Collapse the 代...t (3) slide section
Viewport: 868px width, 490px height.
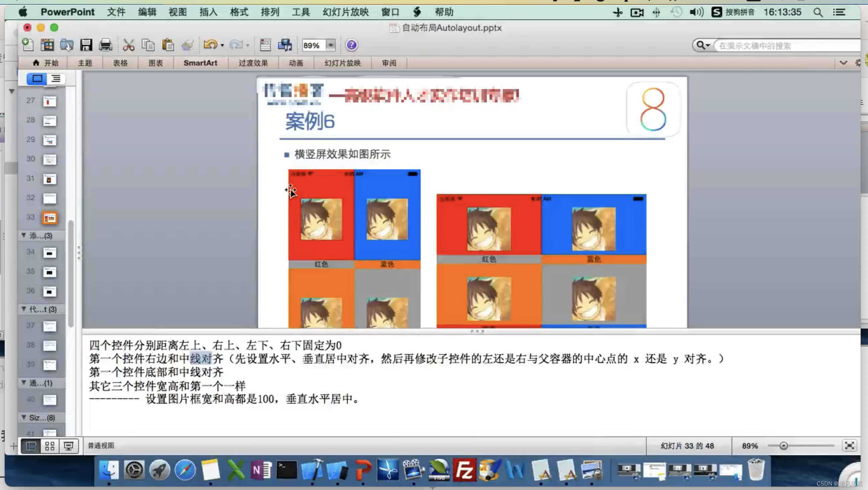[24, 309]
